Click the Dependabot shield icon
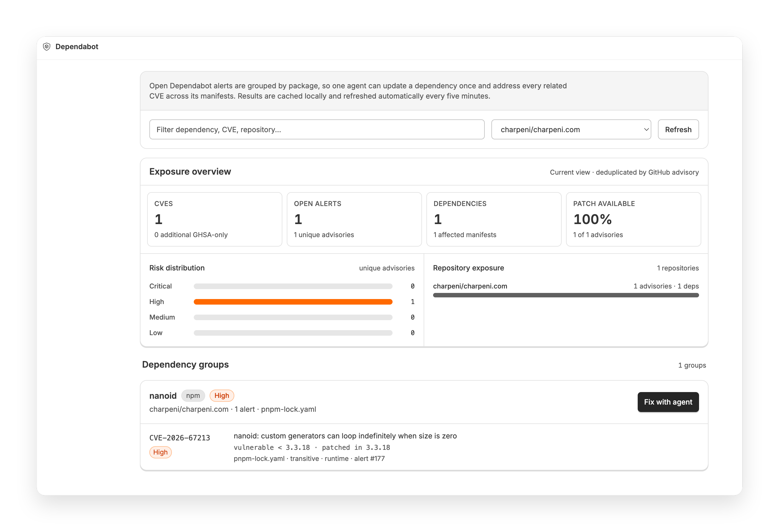This screenshot has width=779, height=532. [47, 47]
